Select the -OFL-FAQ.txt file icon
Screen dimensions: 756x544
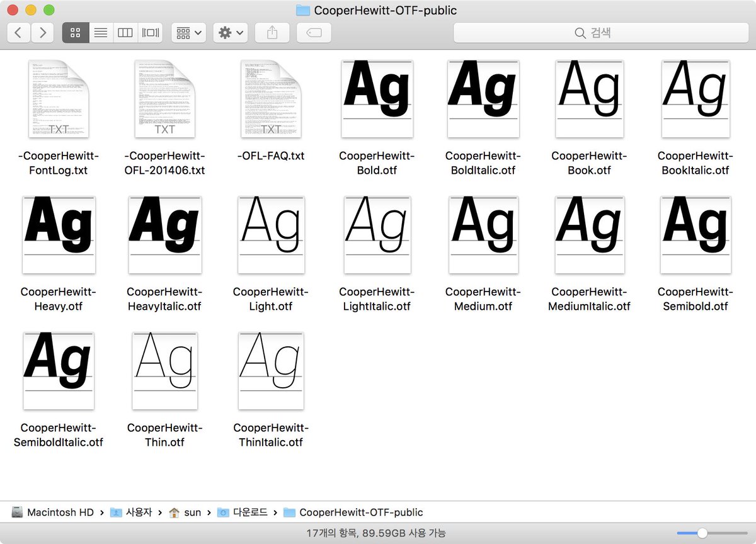(x=271, y=99)
